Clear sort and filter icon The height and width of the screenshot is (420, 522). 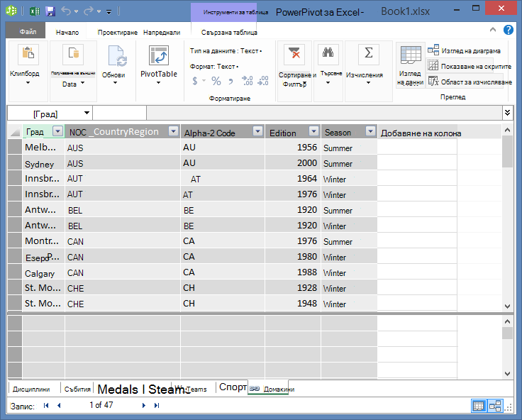294,54
